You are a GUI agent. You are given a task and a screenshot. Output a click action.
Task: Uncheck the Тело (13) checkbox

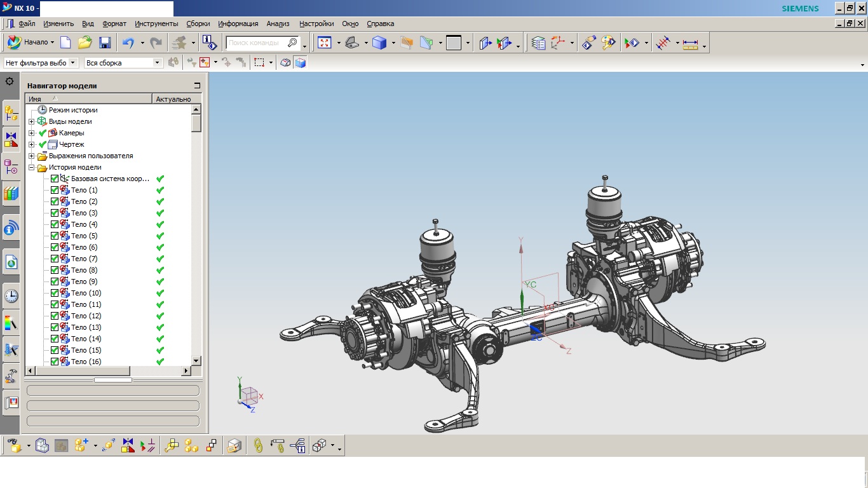55,327
